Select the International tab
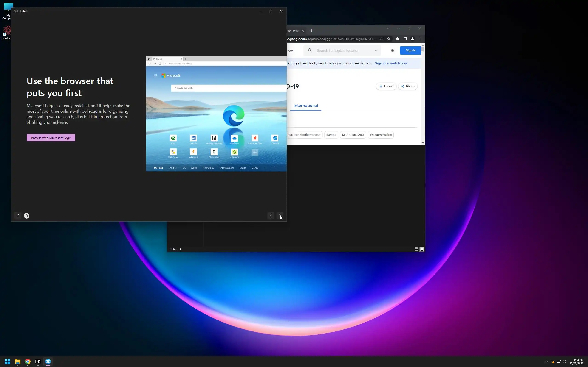Image resolution: width=588 pixels, height=367 pixels. pos(305,106)
